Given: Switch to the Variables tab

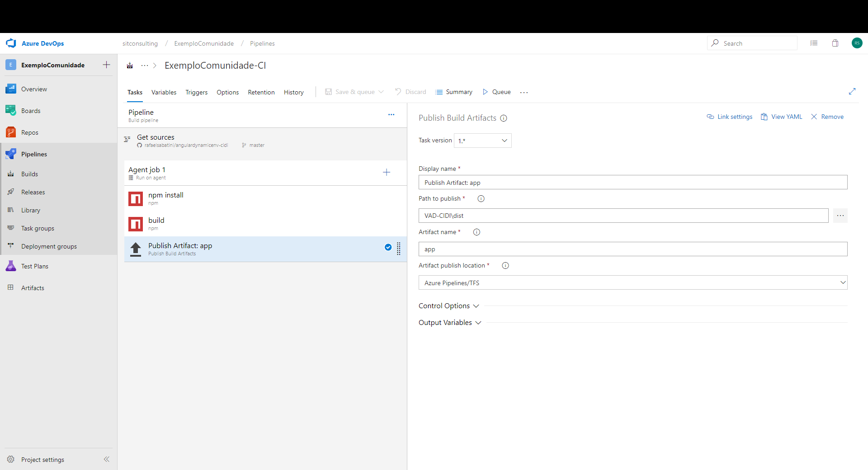Looking at the screenshot, I should [164, 92].
